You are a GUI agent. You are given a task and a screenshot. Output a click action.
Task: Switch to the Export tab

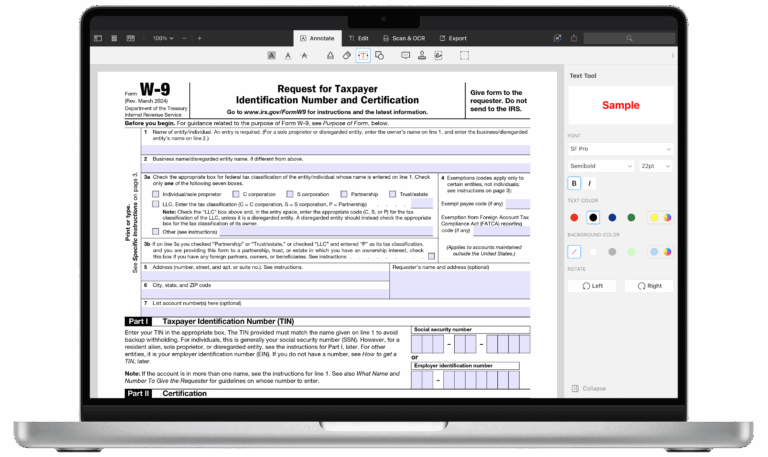click(x=453, y=38)
